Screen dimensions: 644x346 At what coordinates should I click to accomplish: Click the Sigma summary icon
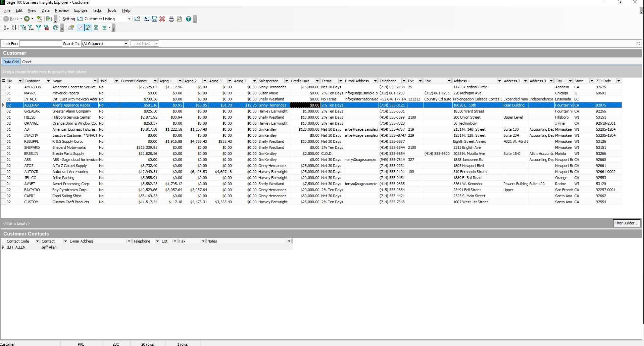(x=96, y=28)
